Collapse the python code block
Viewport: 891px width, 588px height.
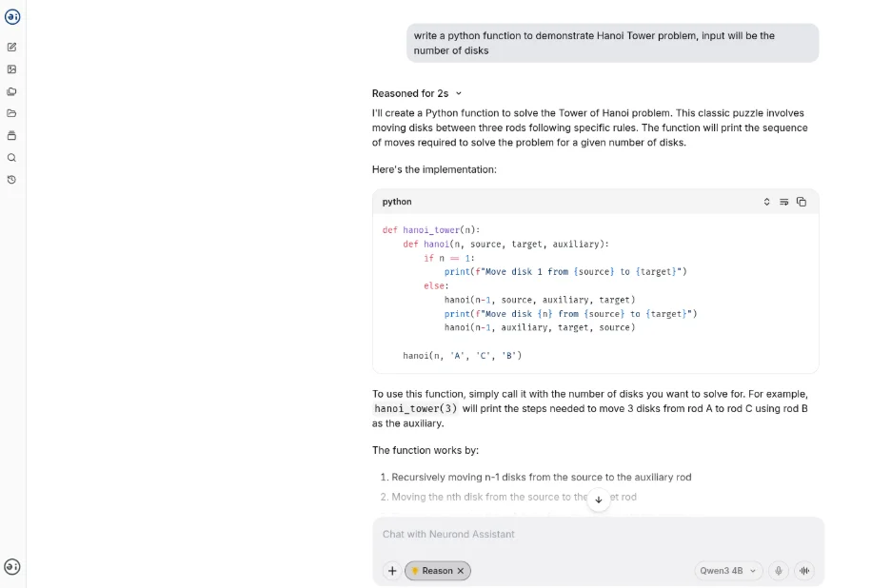[x=766, y=202]
